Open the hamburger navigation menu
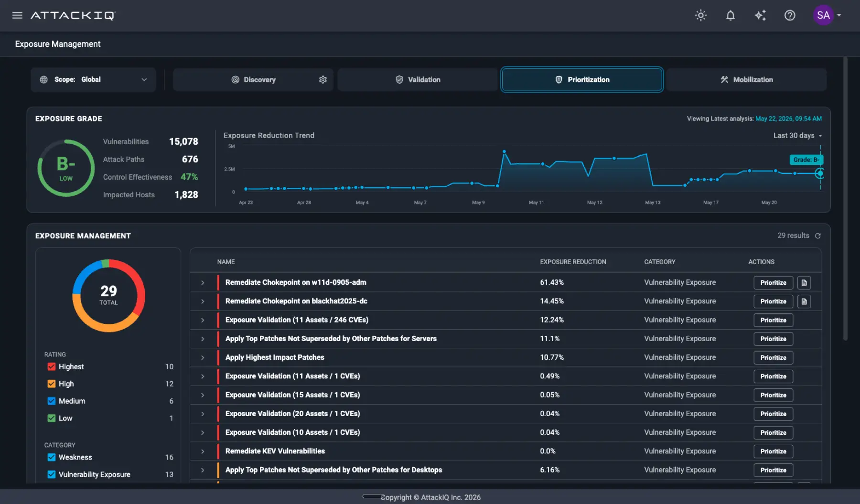 point(17,15)
